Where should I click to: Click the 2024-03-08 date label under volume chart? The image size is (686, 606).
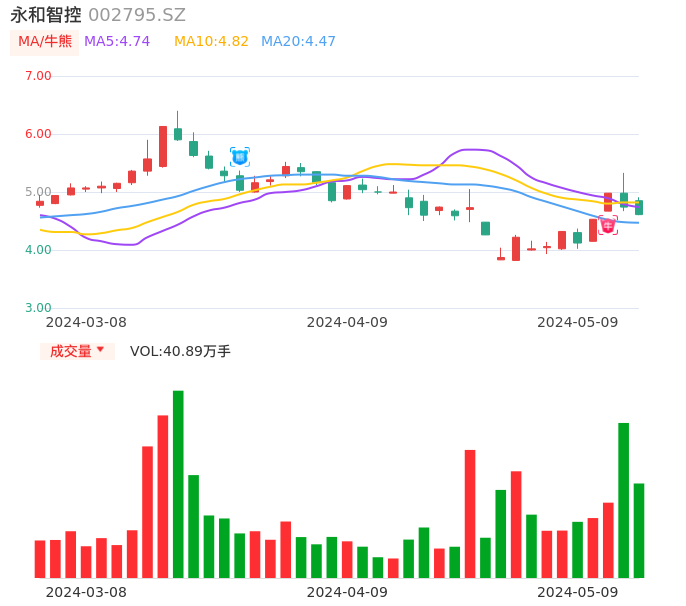[x=87, y=592]
